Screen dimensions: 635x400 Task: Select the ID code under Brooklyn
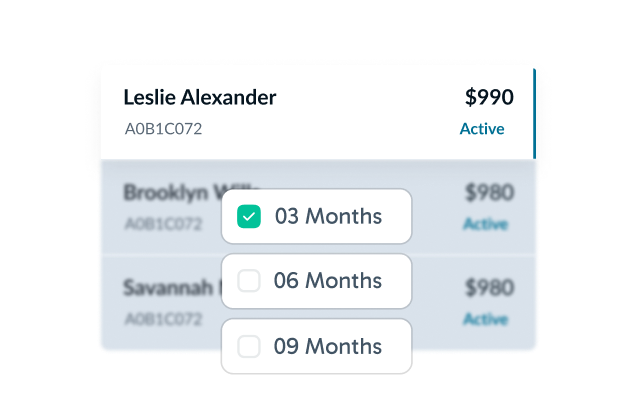pos(162,224)
